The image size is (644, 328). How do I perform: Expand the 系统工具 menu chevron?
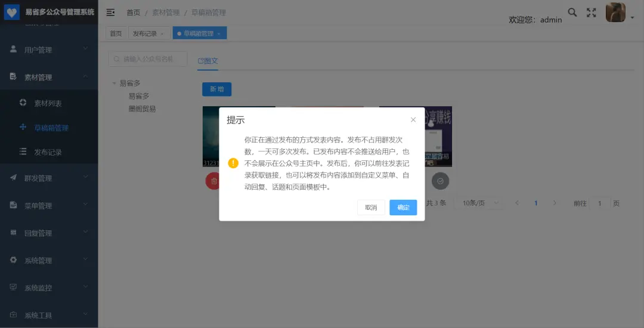tap(85, 314)
